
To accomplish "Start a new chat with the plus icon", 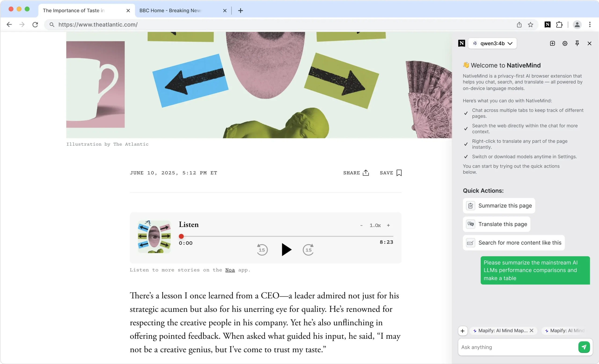I will coord(552,43).
